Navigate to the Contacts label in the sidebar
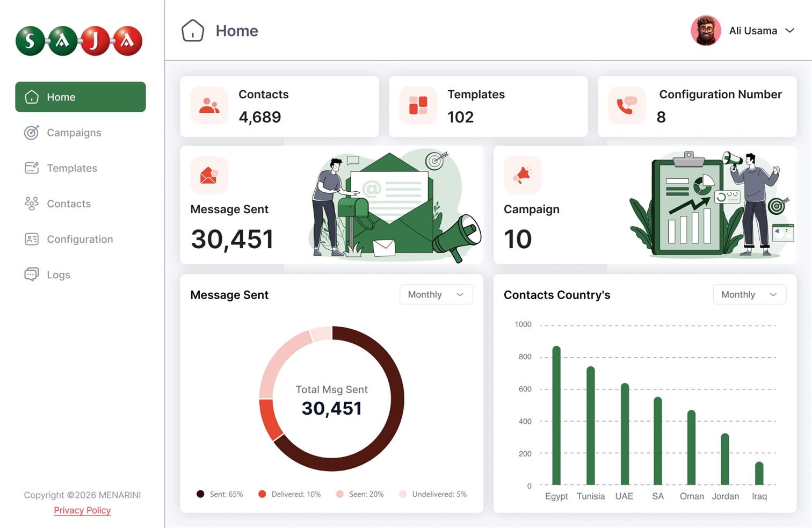This screenshot has height=528, width=812. 69,204
